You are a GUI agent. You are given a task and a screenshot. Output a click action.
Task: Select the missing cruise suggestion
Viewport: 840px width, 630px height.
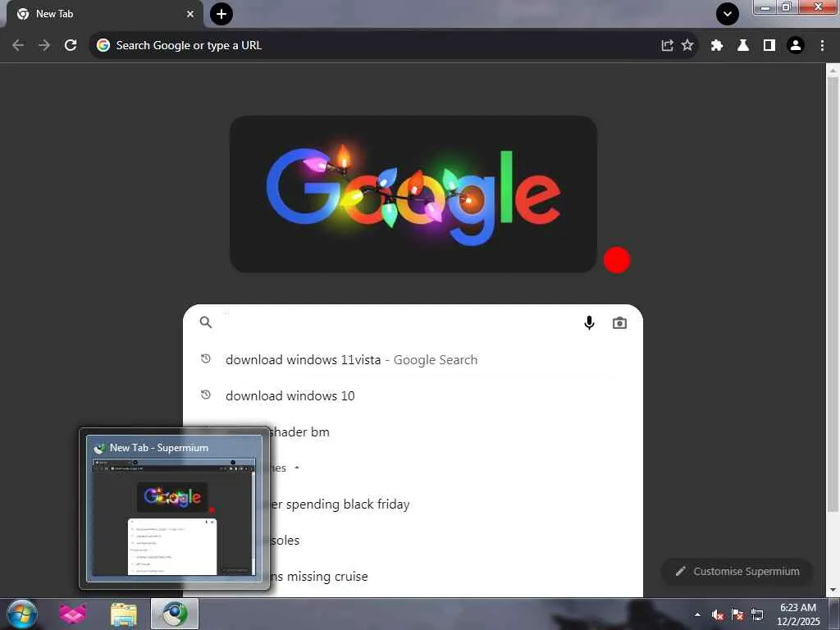pyautogui.click(x=413, y=577)
